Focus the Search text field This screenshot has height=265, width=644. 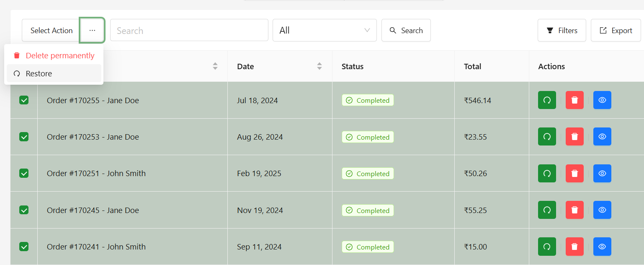click(x=189, y=30)
